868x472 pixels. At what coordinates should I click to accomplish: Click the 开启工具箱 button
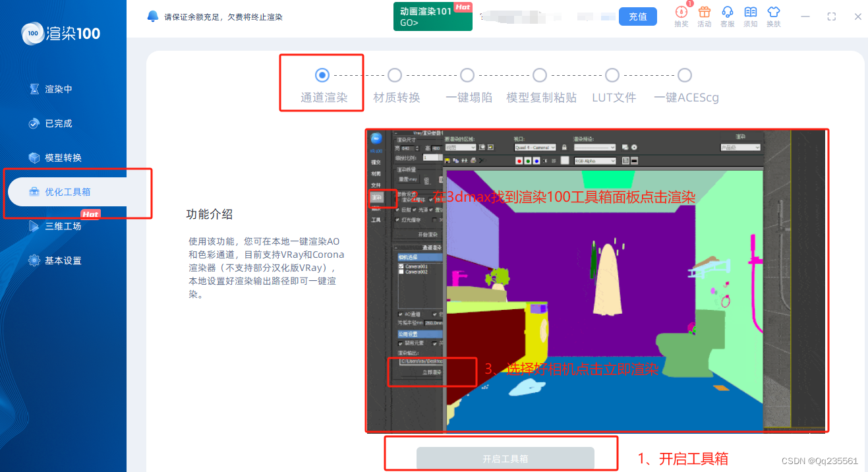pos(506,459)
